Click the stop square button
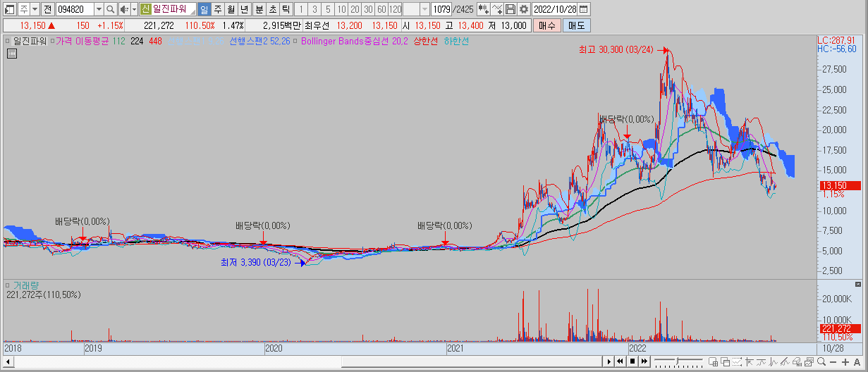The height and width of the screenshot is (372, 868). [632, 361]
